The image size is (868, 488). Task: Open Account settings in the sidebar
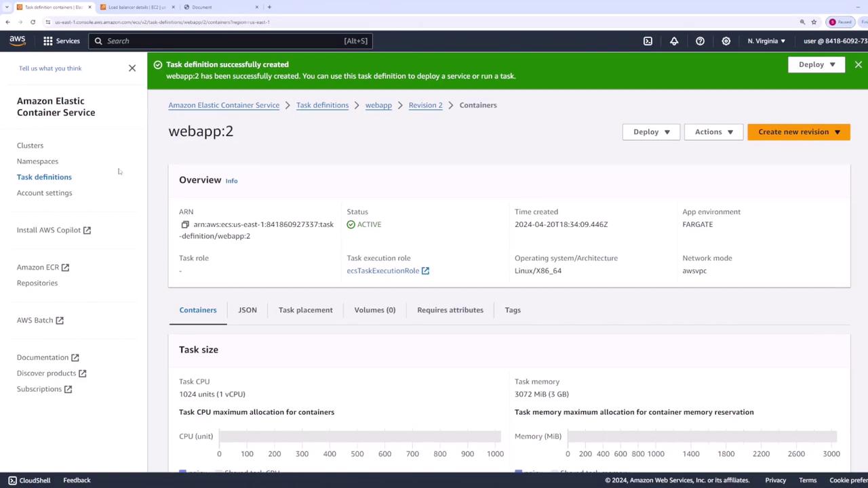[x=44, y=192]
